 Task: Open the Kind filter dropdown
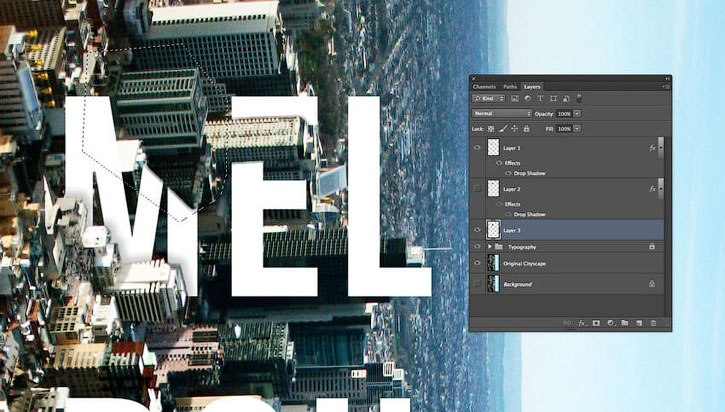click(x=489, y=98)
